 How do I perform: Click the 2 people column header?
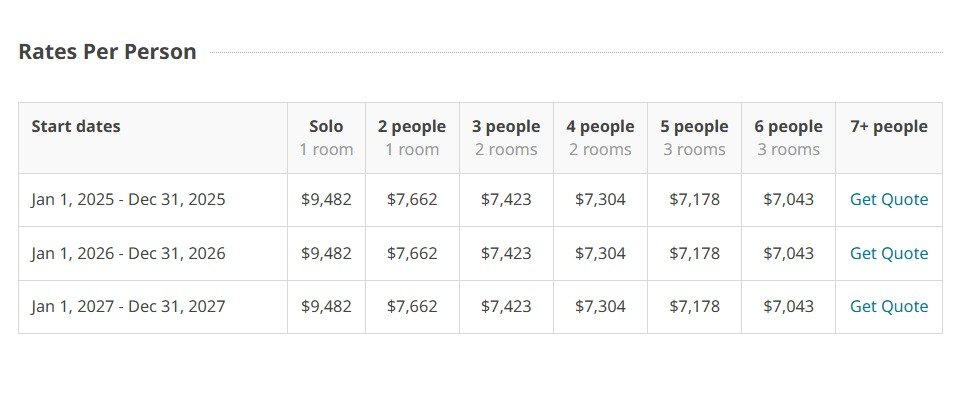pyautogui.click(x=412, y=127)
